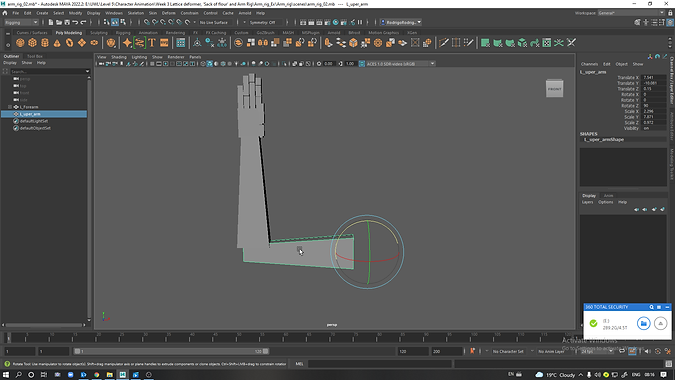Open the Skeleton menu
Screen dimensions: 675x380
click(x=136, y=13)
